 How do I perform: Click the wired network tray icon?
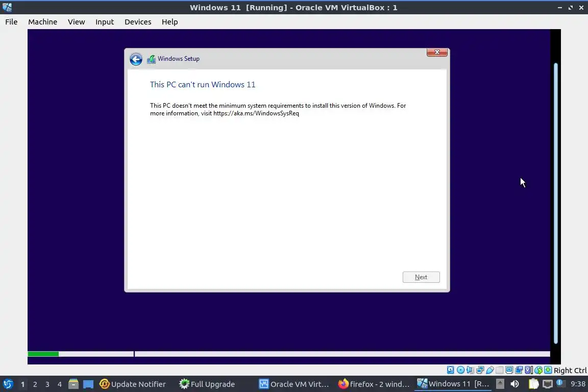(548, 384)
